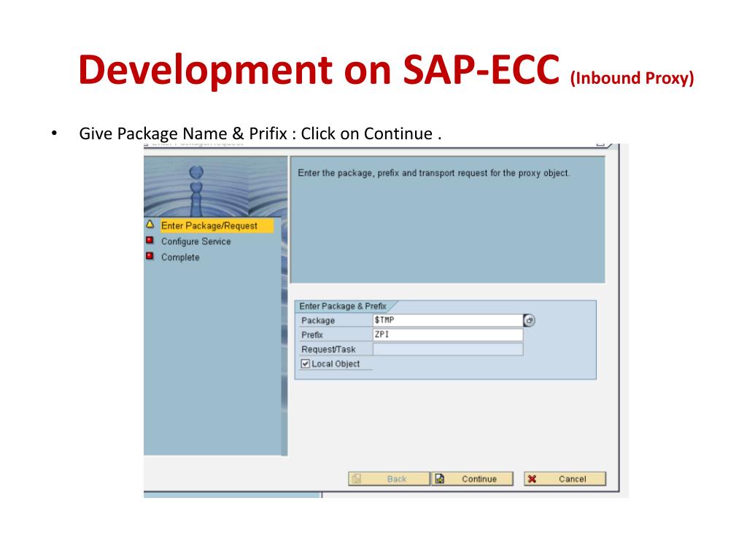Click the red icon beside Complete
747x560 pixels.
point(150,256)
